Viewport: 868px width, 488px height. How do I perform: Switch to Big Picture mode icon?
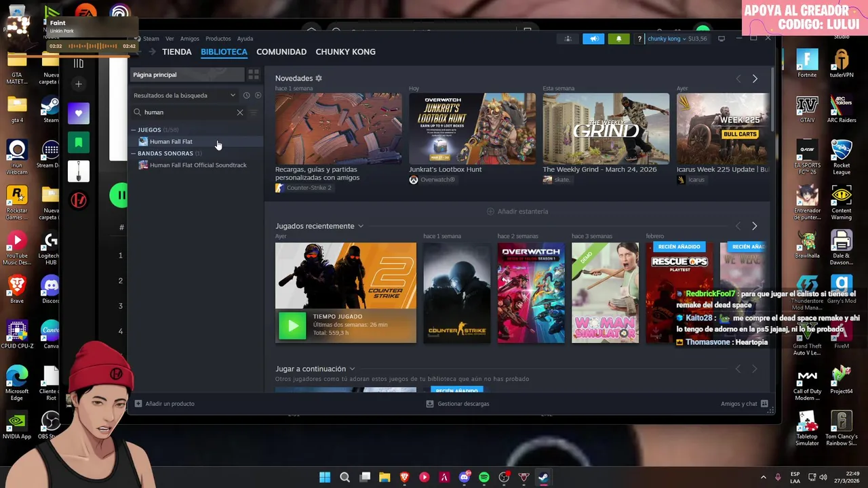click(722, 39)
